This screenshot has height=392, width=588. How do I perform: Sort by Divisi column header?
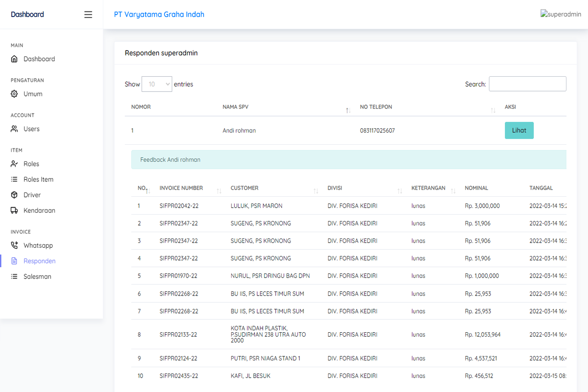(335, 188)
